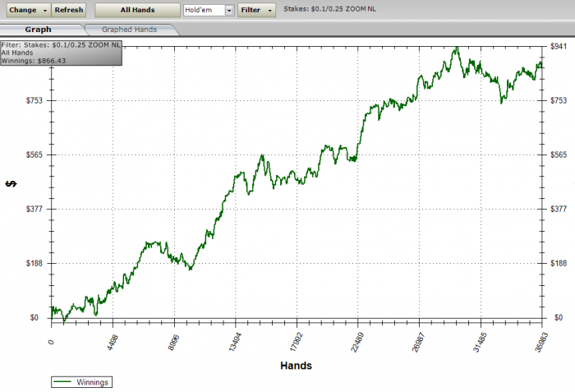
Task: Click the Stakes $0.1/0.25 ZOOM NL text
Action: click(329, 9)
